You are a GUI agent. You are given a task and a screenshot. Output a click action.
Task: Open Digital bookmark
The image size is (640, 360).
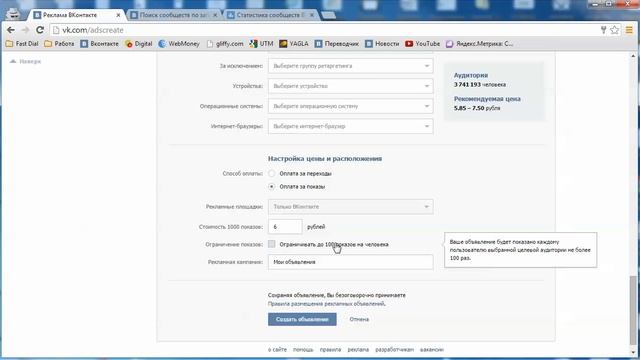point(139,44)
